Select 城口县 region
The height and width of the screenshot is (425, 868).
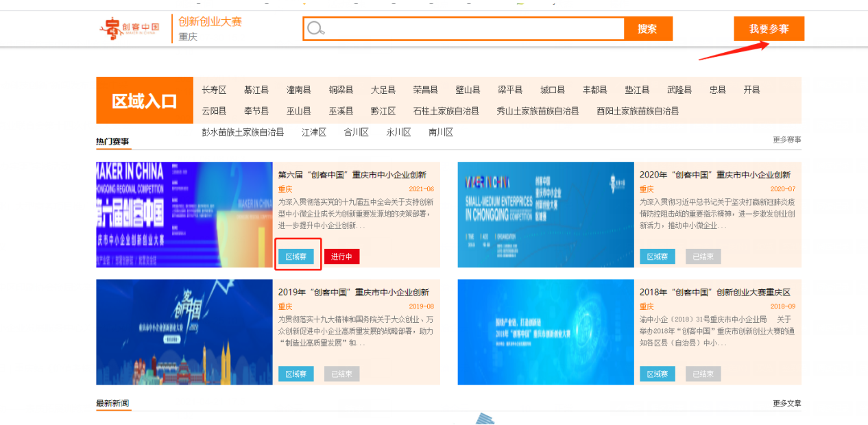click(553, 90)
